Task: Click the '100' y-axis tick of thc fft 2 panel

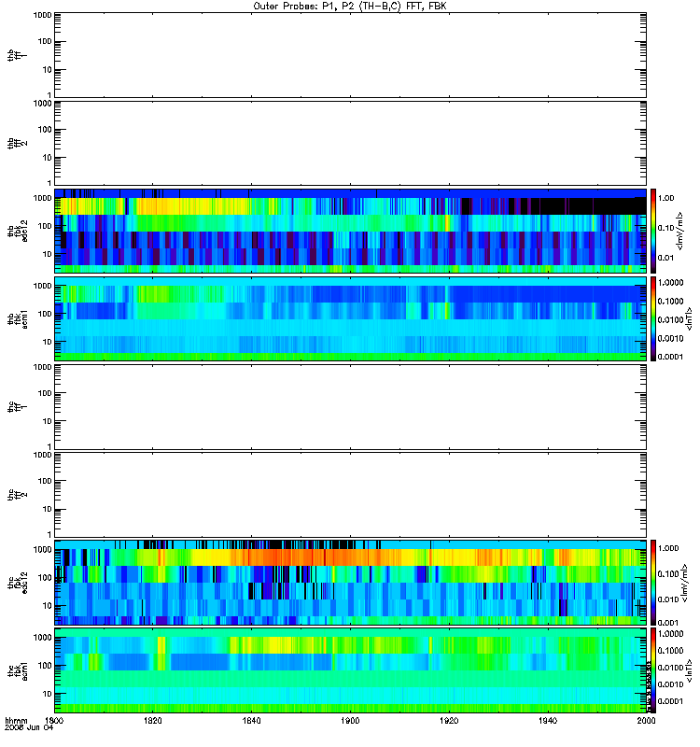Action: pyautogui.click(x=45, y=481)
